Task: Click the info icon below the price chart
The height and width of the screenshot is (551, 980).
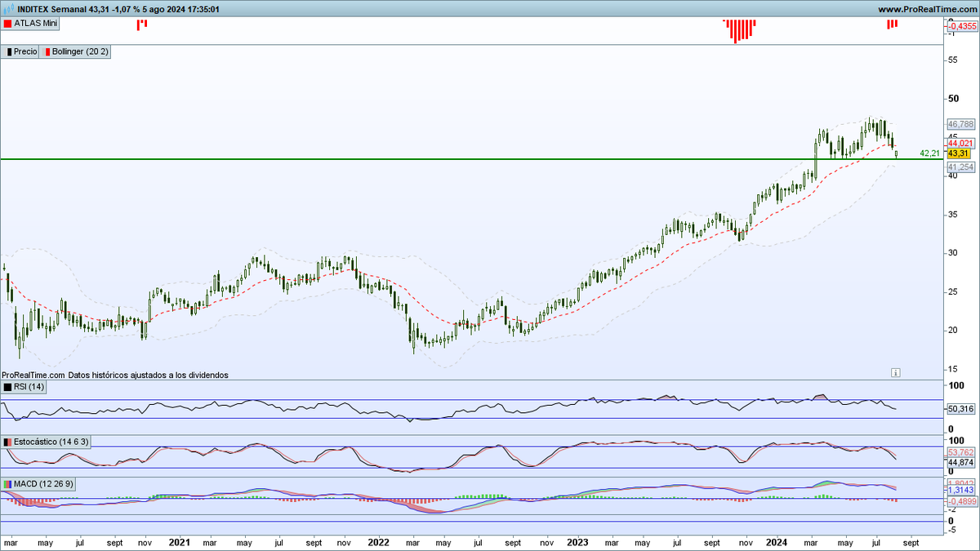Action: (x=895, y=372)
